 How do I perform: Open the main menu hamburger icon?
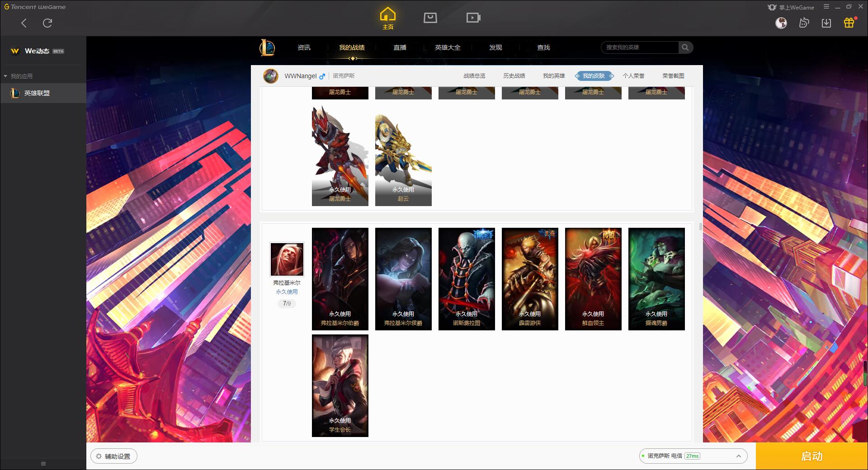pos(826,7)
